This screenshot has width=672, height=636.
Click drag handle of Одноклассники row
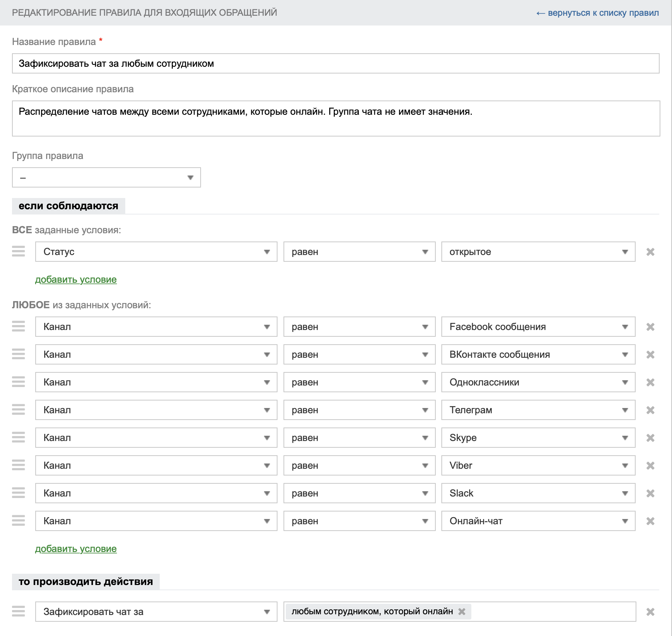(18, 382)
